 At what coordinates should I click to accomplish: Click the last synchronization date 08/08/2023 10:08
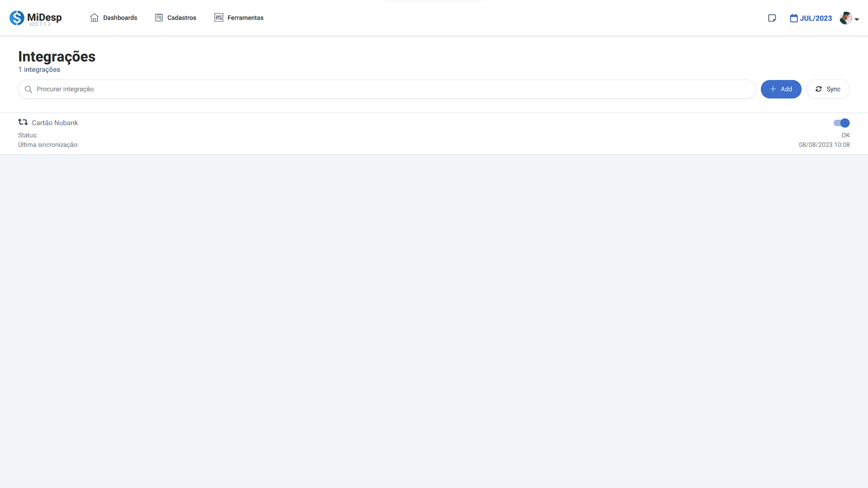(x=824, y=145)
